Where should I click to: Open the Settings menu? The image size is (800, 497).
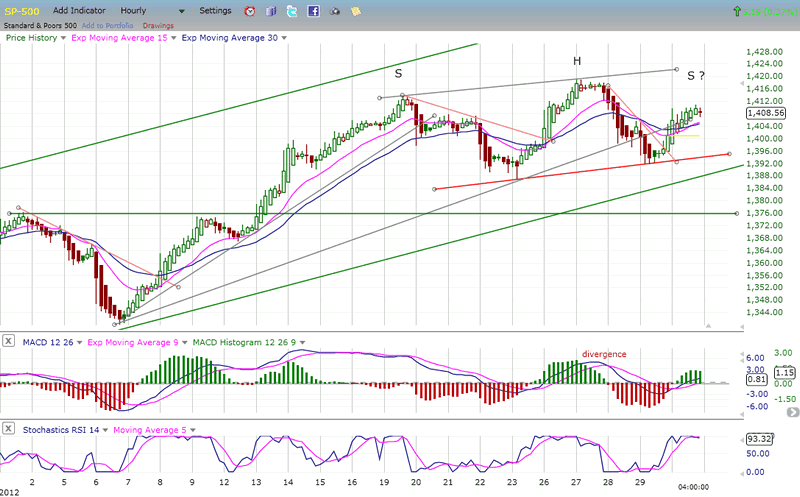[x=215, y=11]
